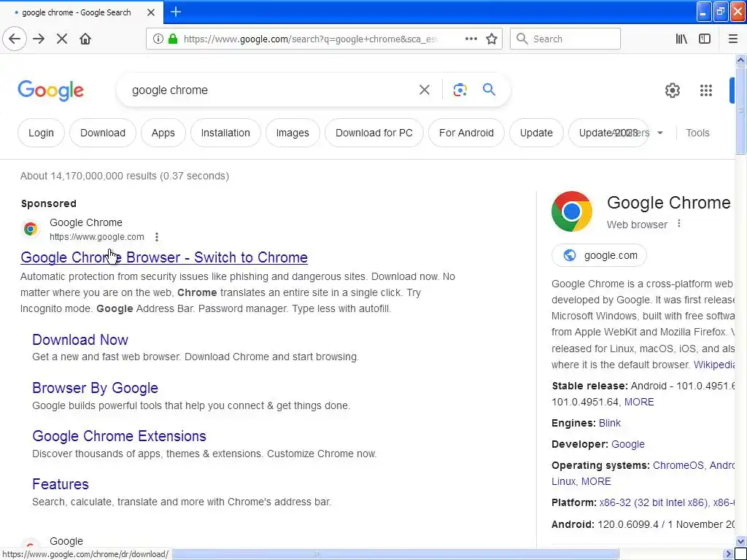The image size is (747, 560).
Task: Stop loading the page
Action: pyautogui.click(x=62, y=39)
